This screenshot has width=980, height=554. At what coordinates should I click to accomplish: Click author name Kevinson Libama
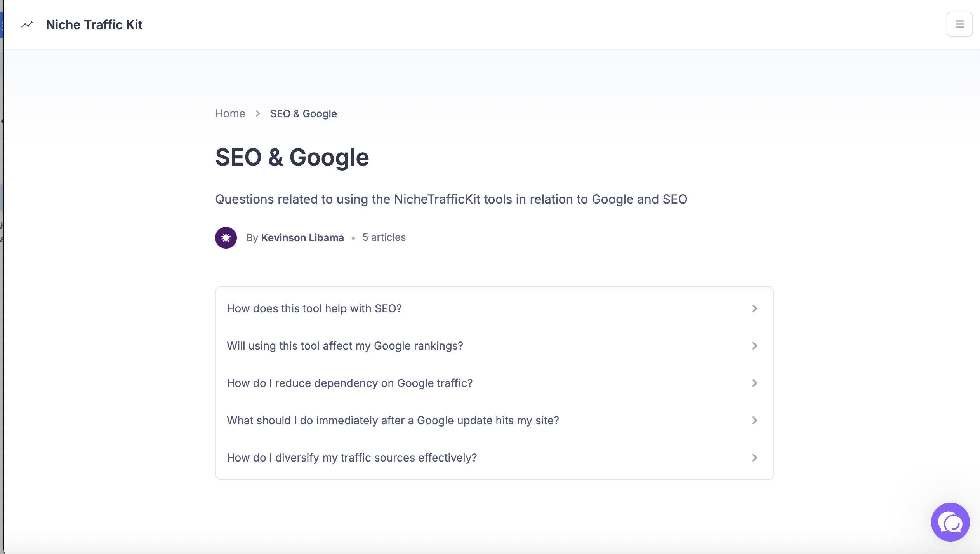point(302,237)
